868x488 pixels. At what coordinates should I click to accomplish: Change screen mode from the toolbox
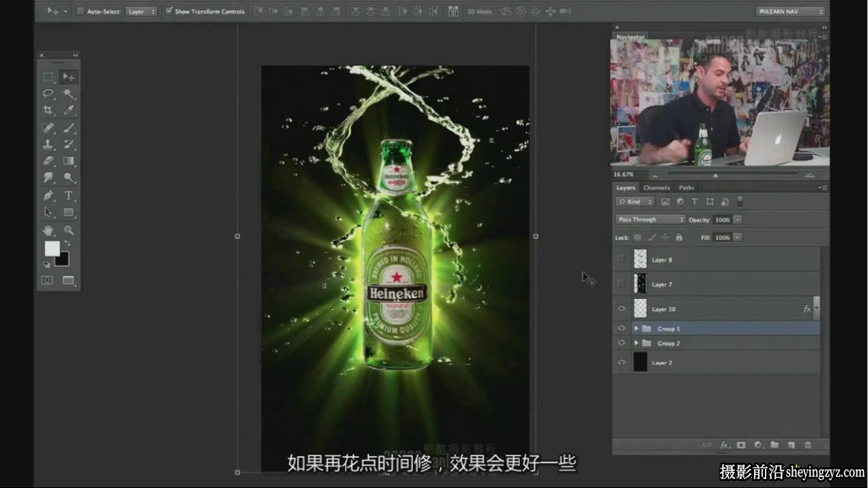[68, 280]
